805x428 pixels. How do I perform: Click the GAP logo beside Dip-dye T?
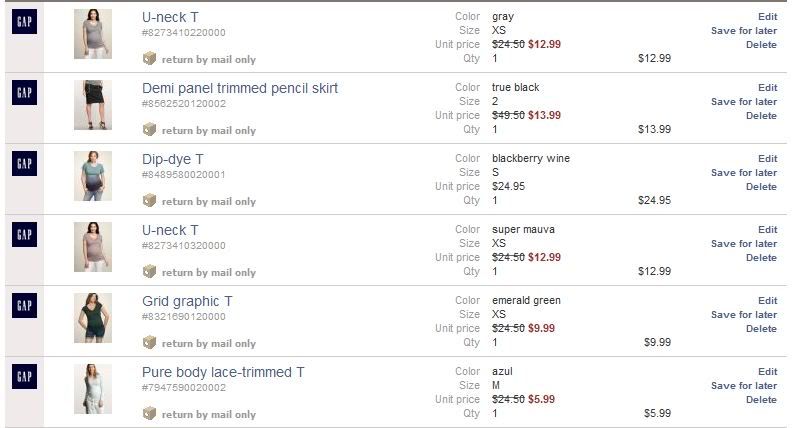click(24, 163)
